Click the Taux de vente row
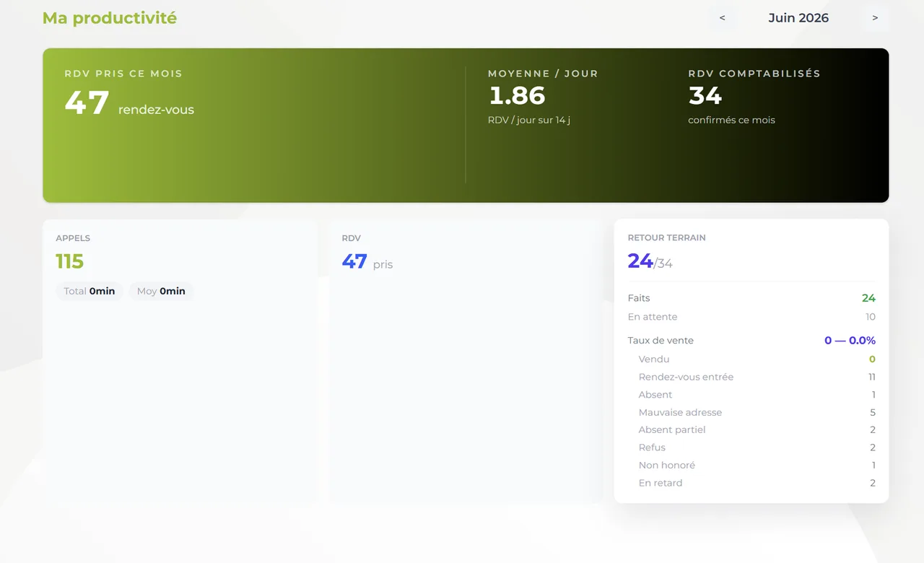Viewport: 924px width, 563px height. tap(751, 341)
